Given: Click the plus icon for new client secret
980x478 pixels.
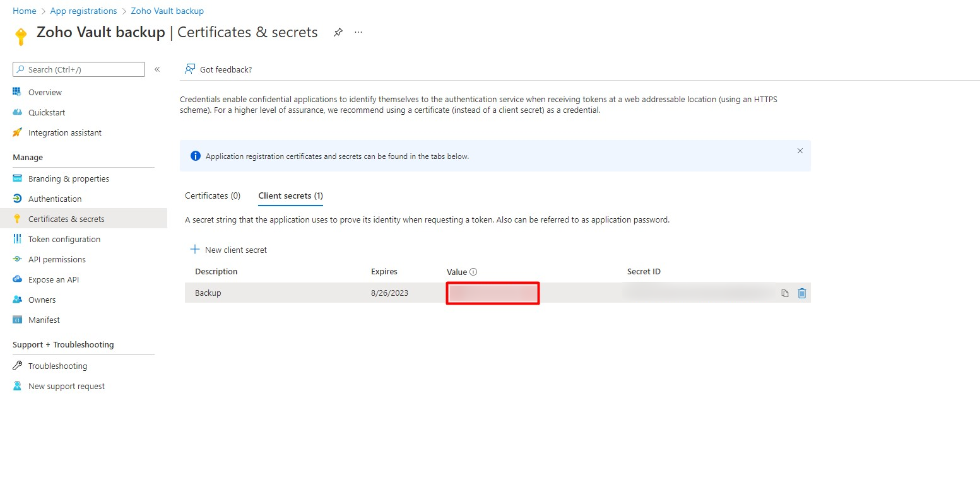Looking at the screenshot, I should point(195,250).
